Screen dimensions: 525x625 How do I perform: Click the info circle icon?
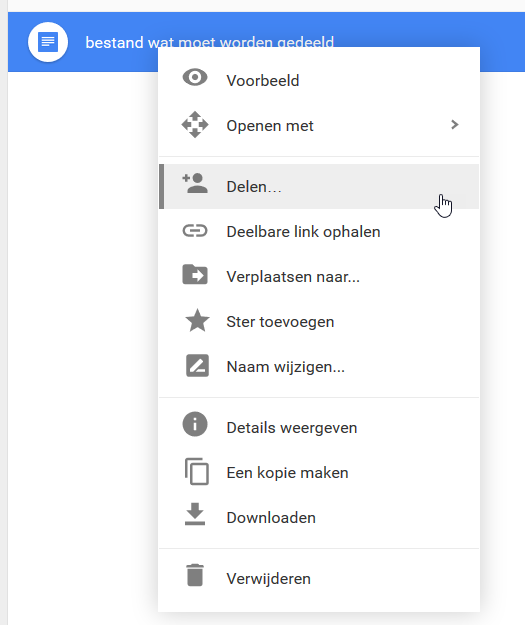click(195, 424)
